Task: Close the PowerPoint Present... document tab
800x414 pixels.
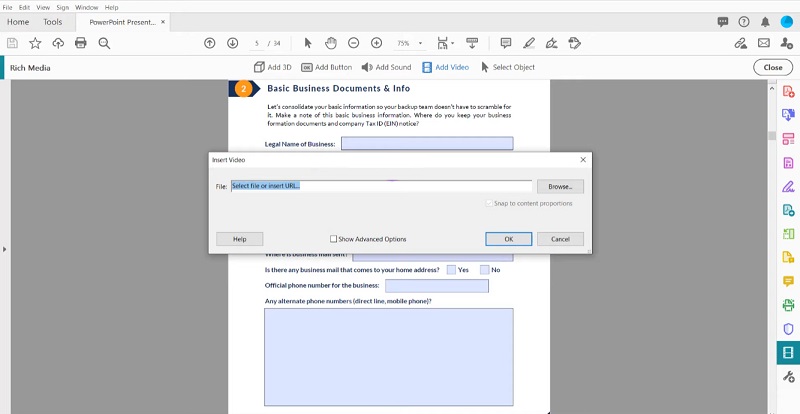Action: coord(163,22)
